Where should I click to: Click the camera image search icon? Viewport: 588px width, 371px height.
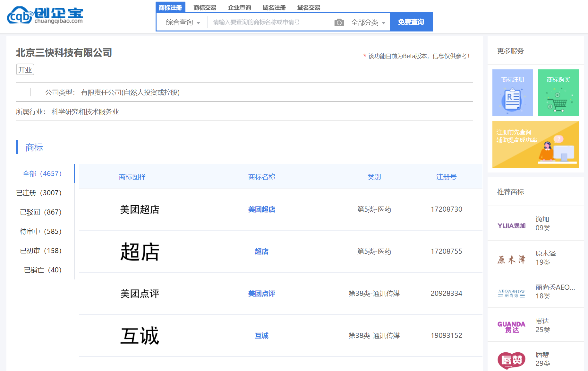[x=339, y=22]
